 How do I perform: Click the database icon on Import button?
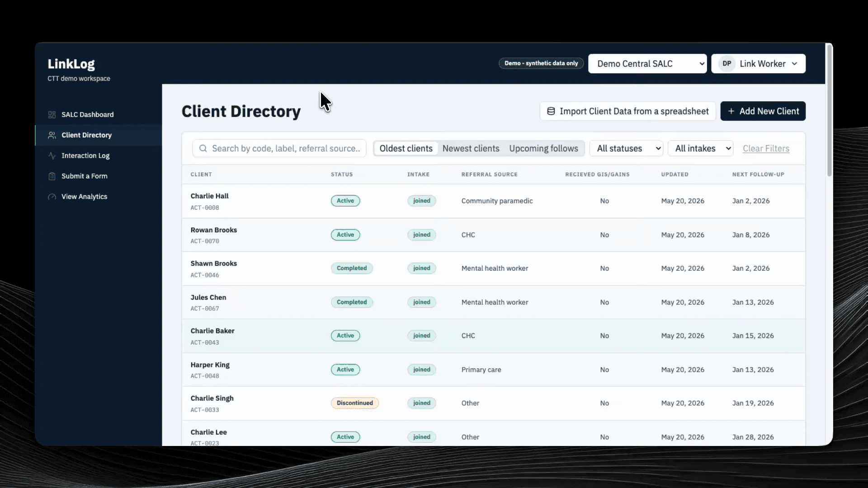coord(551,111)
